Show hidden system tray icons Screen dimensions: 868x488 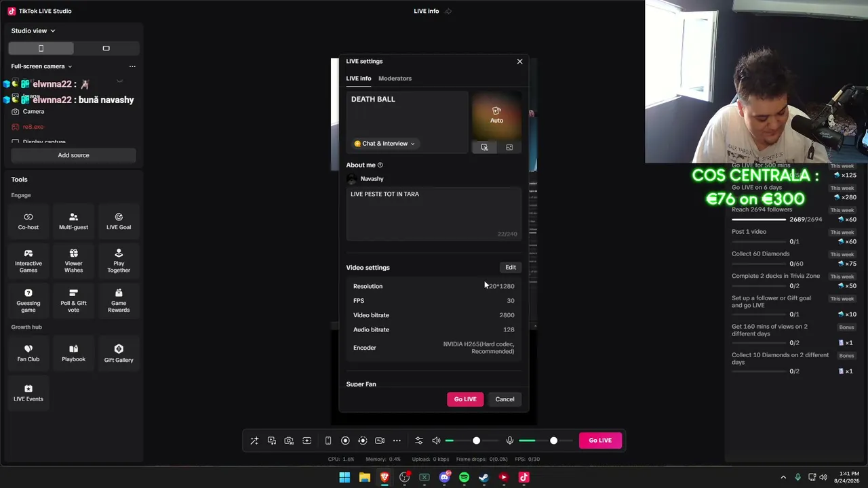point(783,477)
